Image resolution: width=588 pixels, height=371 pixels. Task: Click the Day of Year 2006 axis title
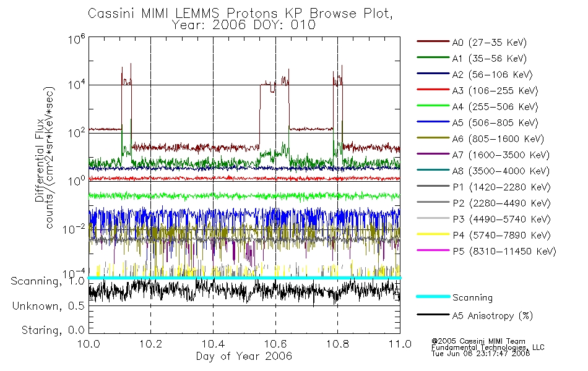tap(244, 356)
